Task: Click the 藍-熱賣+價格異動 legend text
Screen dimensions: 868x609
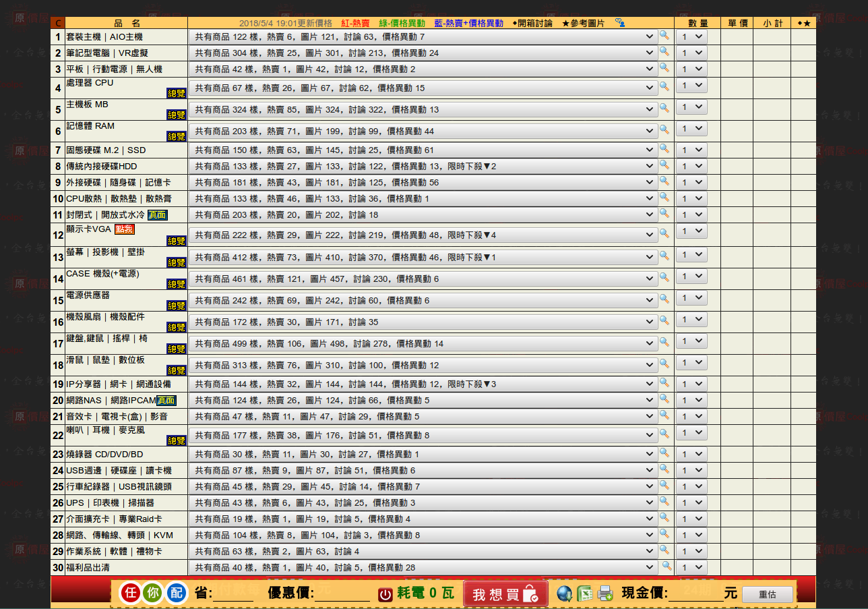Action: [468, 23]
